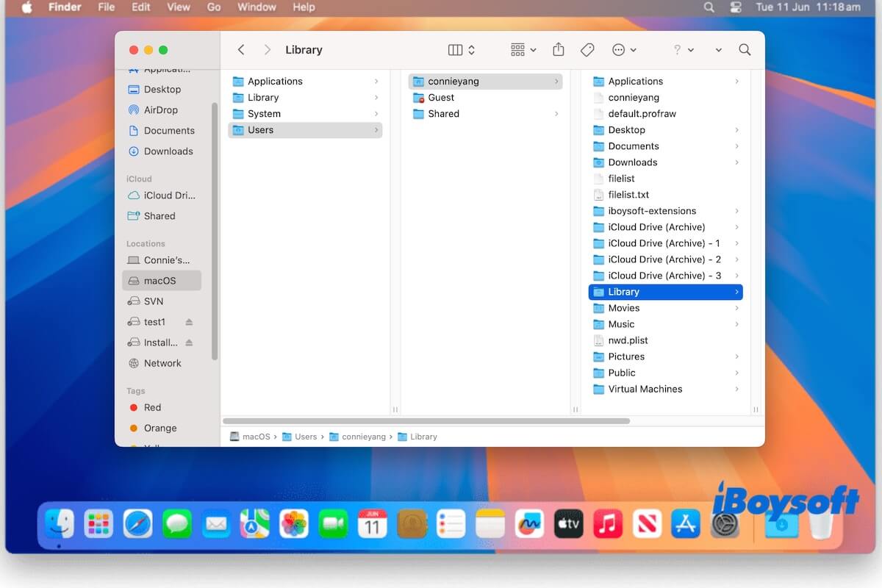Open Control Center in menu bar
Viewport: 882px width, 588px height.
736,7
